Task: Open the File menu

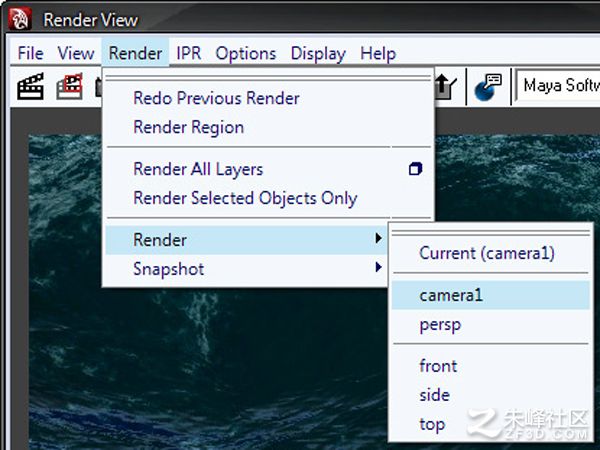Action: (x=30, y=53)
